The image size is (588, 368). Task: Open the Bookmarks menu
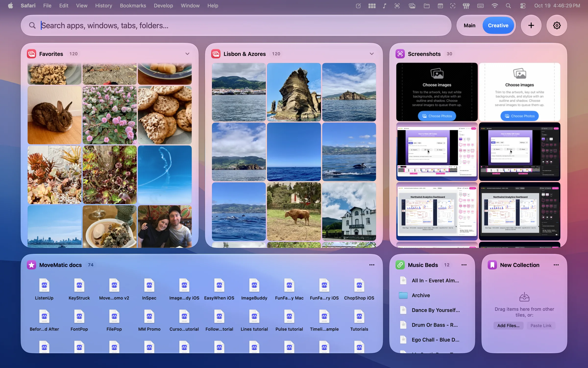click(x=133, y=6)
